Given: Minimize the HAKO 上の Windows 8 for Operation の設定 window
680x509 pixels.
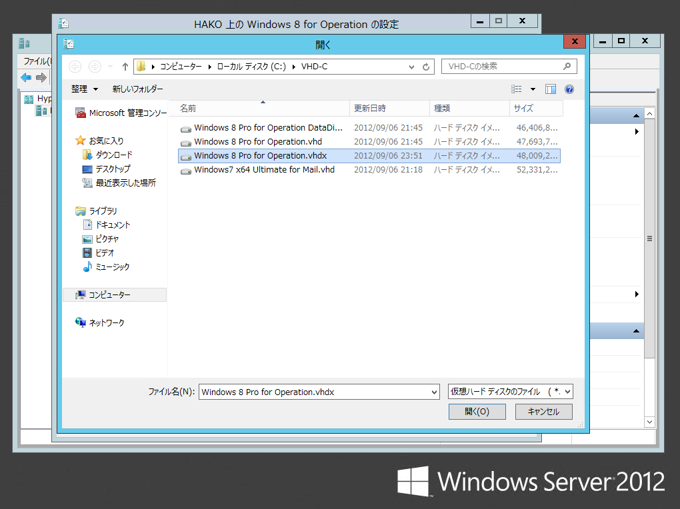Looking at the screenshot, I should point(480,21).
